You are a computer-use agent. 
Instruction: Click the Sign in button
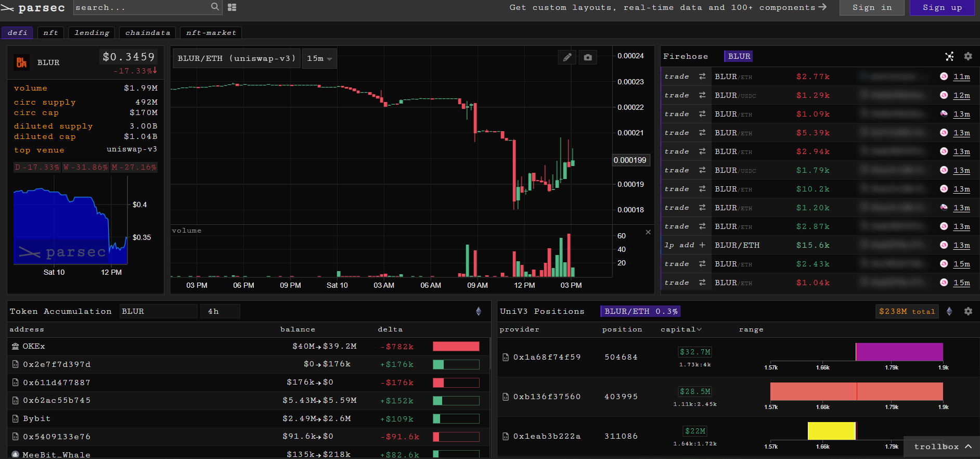pos(872,7)
